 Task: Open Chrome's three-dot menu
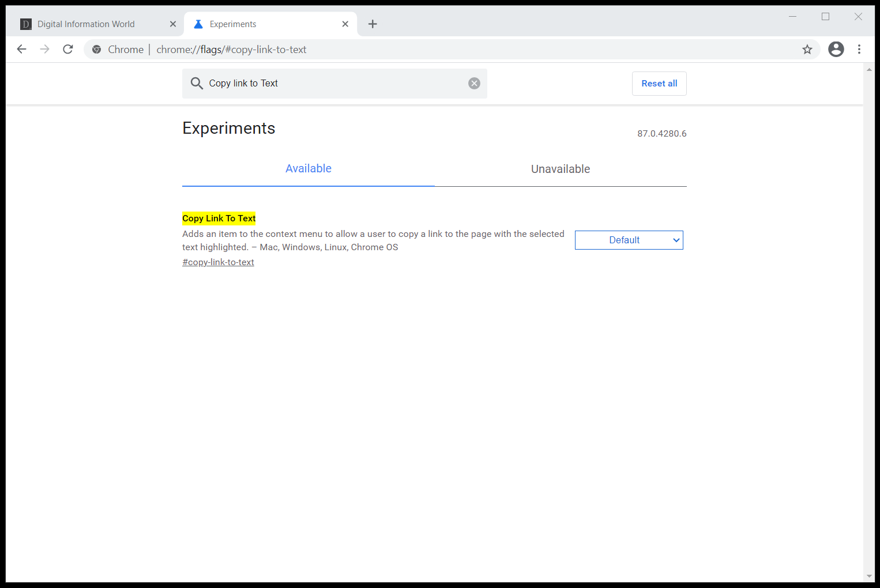click(859, 49)
